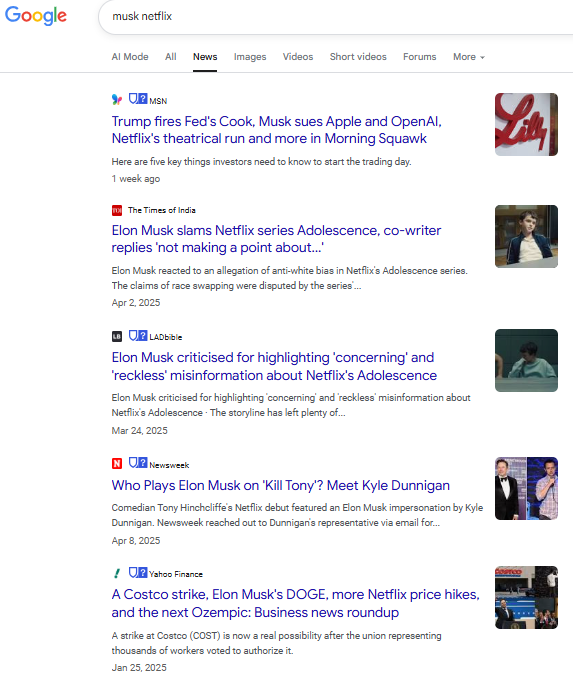The width and height of the screenshot is (573, 683).
Task: Click the 'Apr 8, 2025' date
Action: [136, 541]
